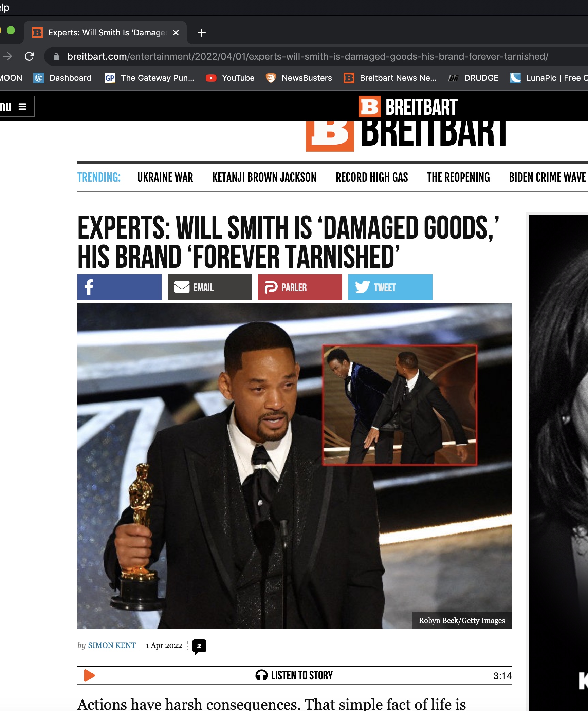Open The Gateway Pundit bookmark
The image size is (588, 711).
(x=149, y=78)
